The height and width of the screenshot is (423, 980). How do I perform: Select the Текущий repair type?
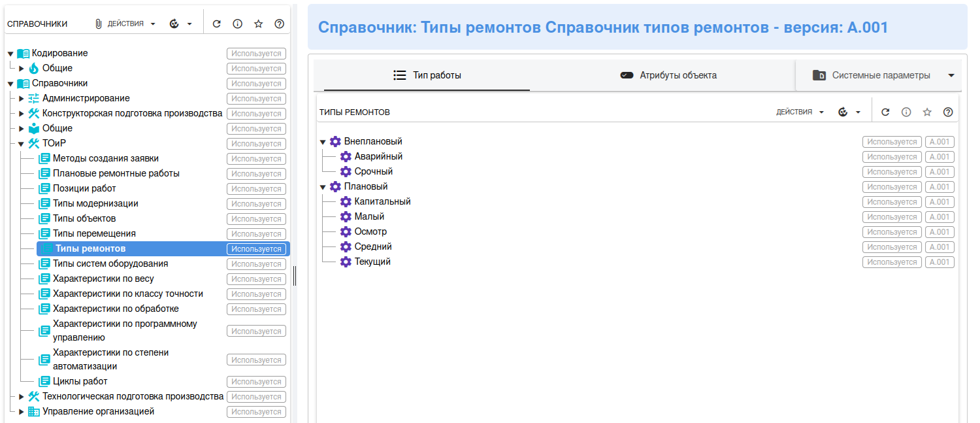tap(372, 262)
